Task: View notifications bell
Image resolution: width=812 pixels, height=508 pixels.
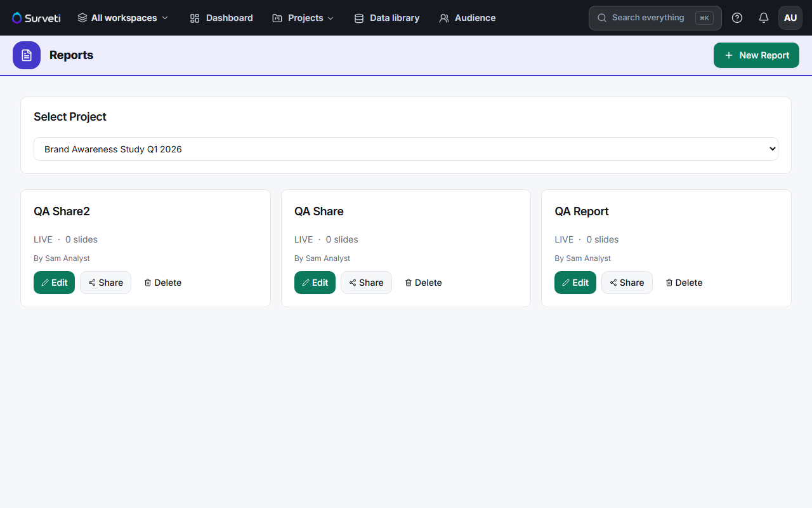Action: [764, 18]
